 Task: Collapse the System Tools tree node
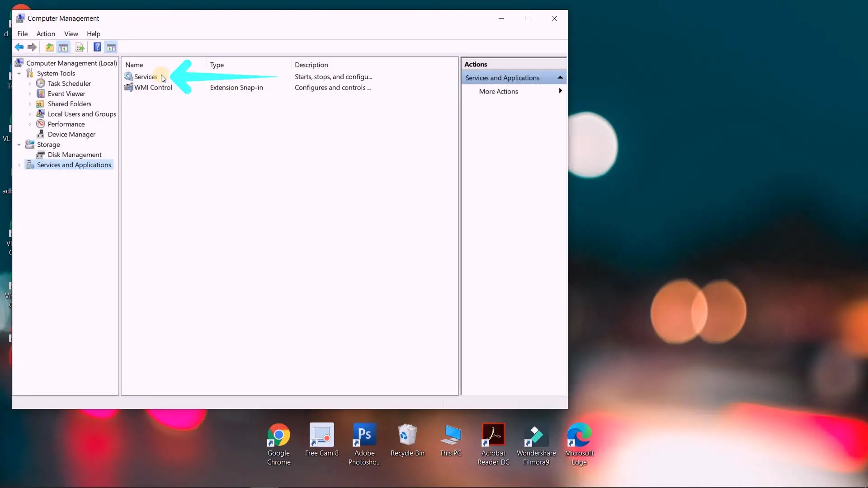19,73
